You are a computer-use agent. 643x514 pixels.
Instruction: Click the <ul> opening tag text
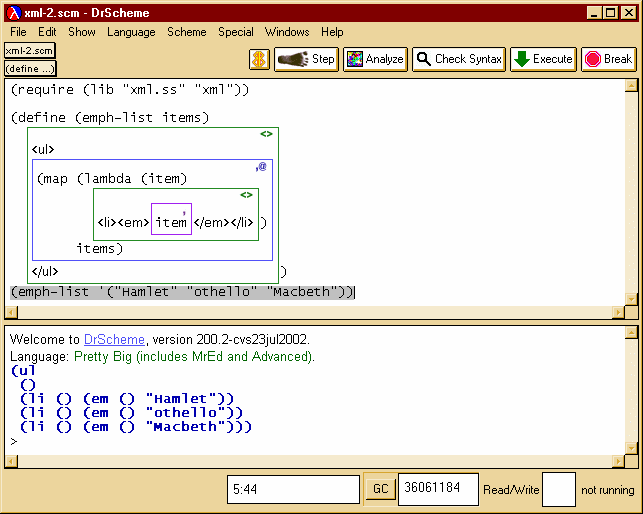coord(43,149)
